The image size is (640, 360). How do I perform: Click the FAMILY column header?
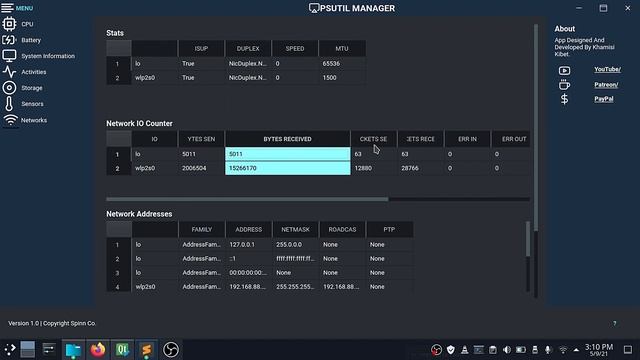tap(202, 229)
